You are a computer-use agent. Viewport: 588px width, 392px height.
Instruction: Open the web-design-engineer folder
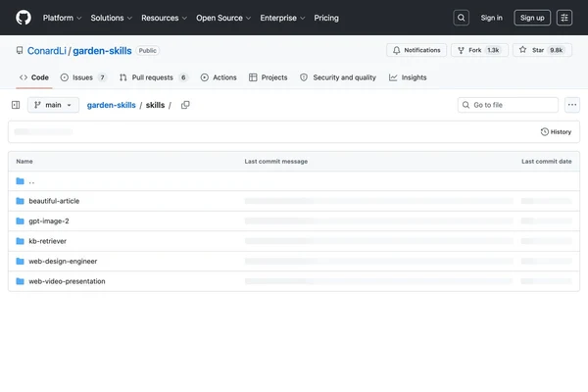(x=63, y=261)
